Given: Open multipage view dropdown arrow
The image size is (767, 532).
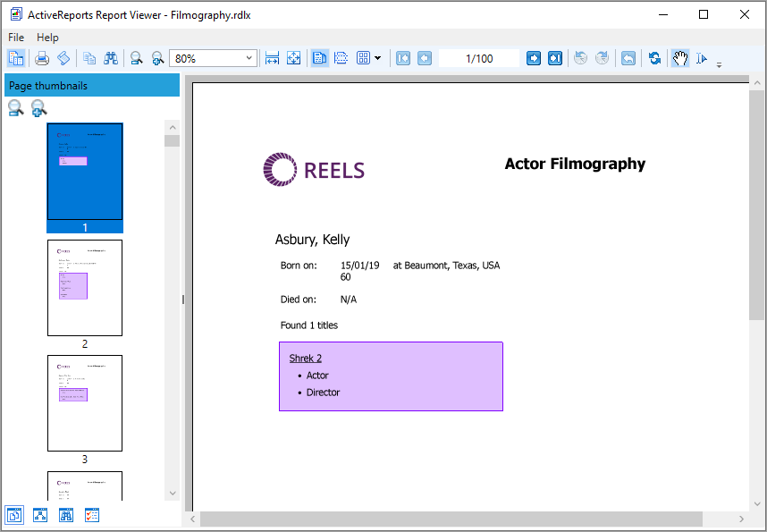Looking at the screenshot, I should (377, 58).
